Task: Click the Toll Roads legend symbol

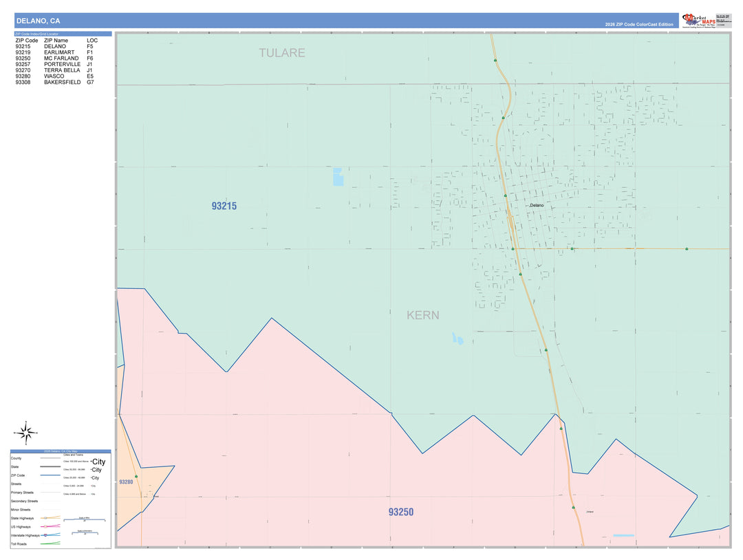Action: tap(50, 543)
